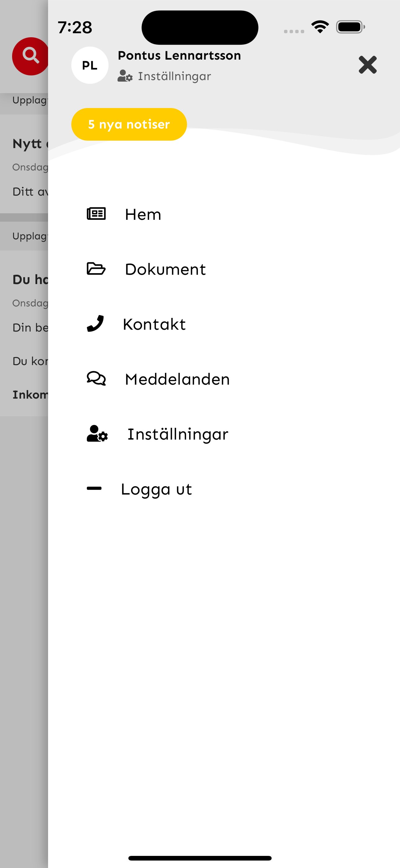The height and width of the screenshot is (868, 400).
Task: Open Inställningar link under Pontus Lennartsson
Action: click(174, 76)
